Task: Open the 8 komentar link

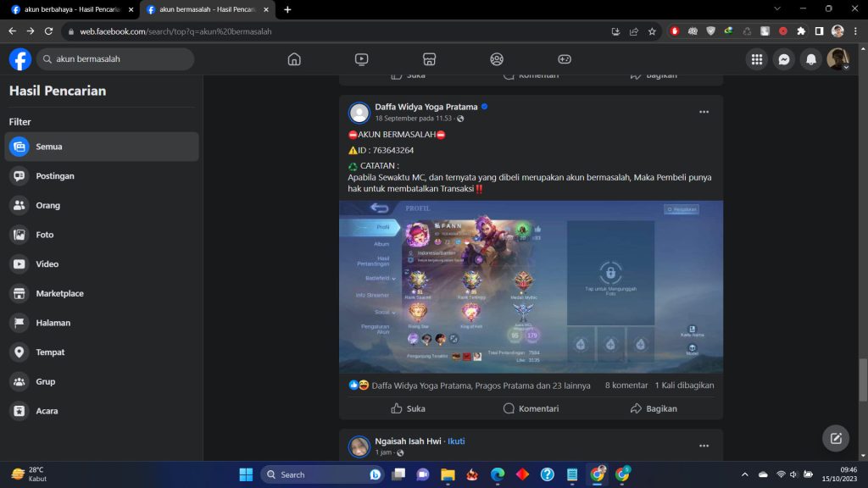Action: tap(626, 385)
